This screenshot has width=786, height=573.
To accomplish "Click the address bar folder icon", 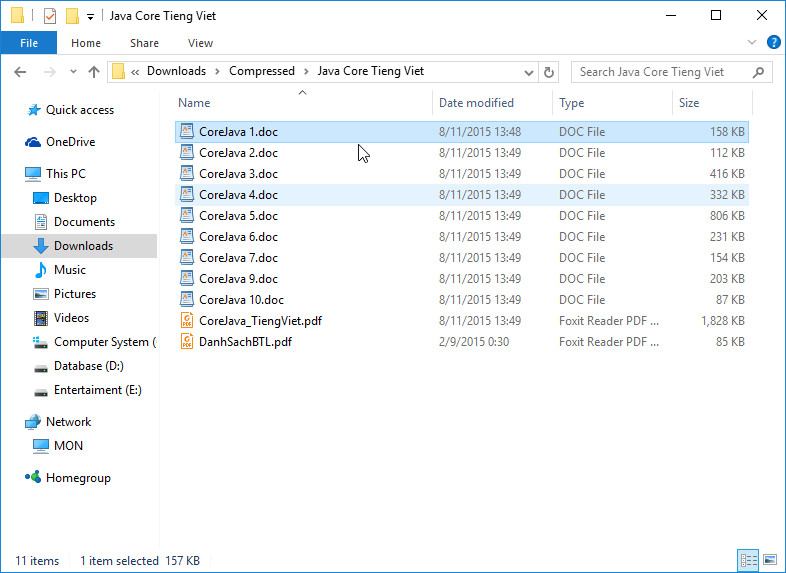I will click(x=118, y=72).
